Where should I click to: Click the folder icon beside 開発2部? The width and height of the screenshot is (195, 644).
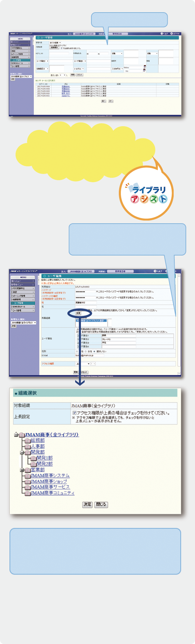pos(34,464)
